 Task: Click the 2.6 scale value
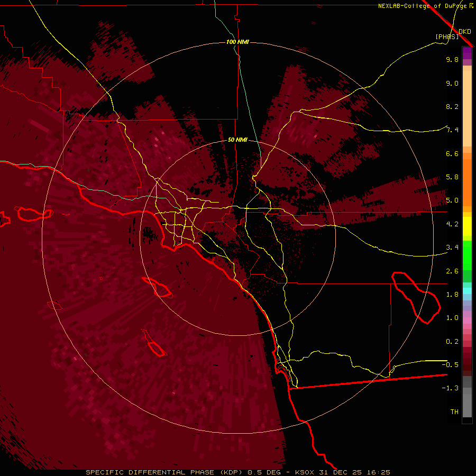click(x=452, y=271)
